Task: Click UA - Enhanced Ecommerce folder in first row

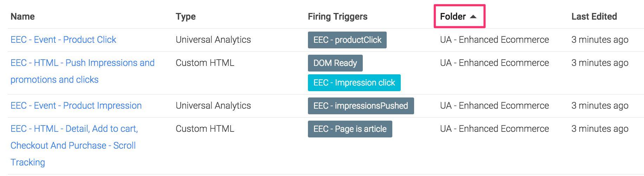Action: [x=494, y=40]
